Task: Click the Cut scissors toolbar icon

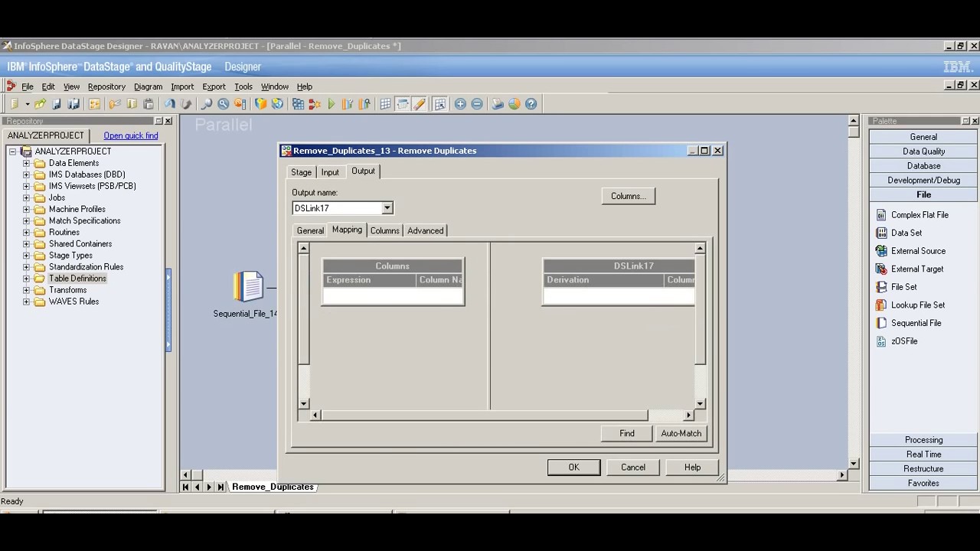Action: click(115, 104)
